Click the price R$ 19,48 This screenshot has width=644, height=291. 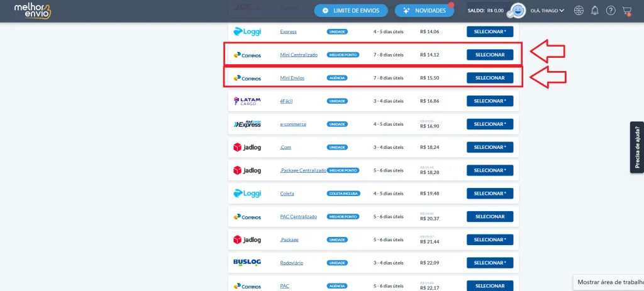point(430,194)
